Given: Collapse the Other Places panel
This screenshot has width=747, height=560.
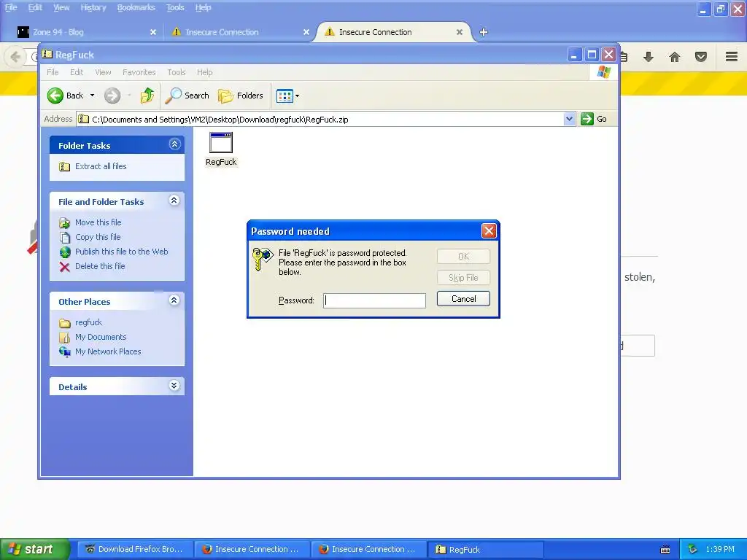Looking at the screenshot, I should 174,300.
